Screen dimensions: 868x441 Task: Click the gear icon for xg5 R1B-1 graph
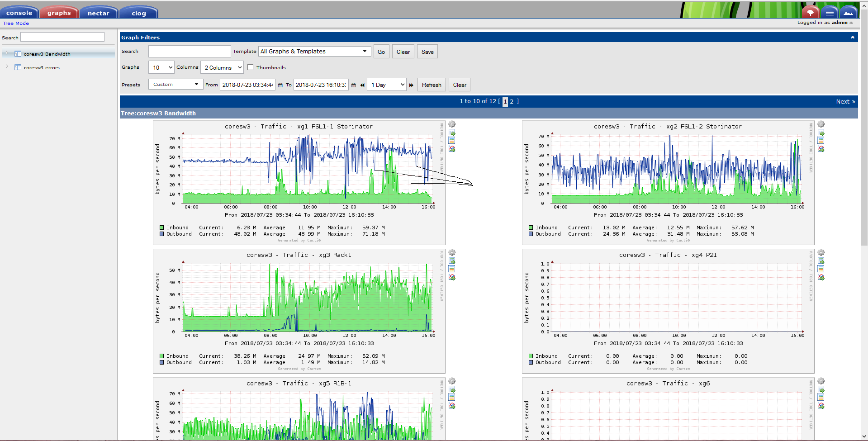tap(452, 381)
